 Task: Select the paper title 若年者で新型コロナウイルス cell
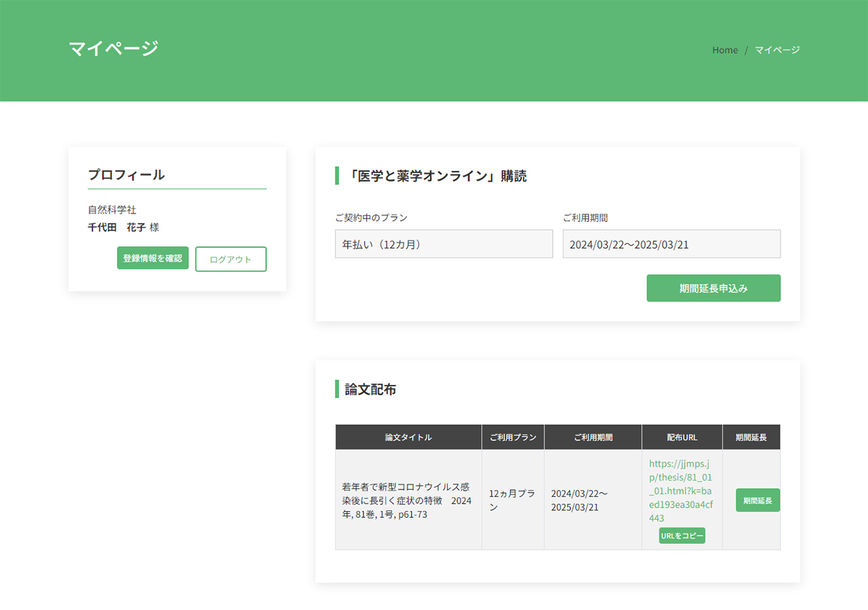(408, 500)
